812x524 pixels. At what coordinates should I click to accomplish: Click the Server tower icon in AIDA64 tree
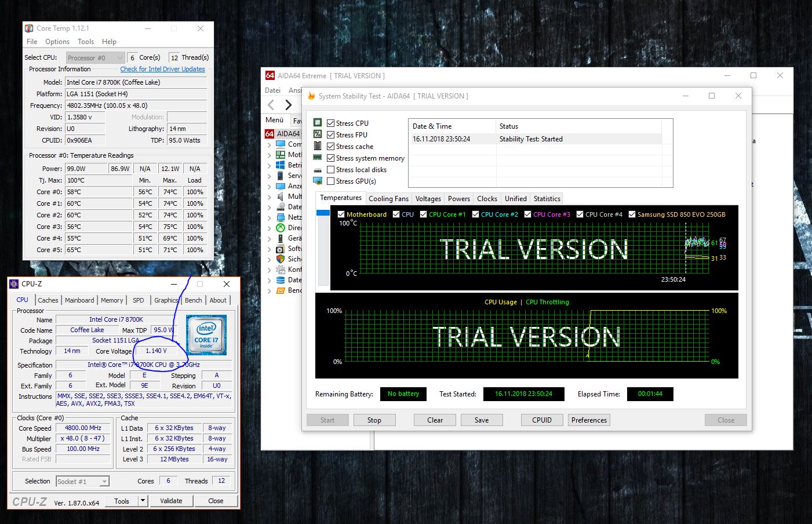pos(281,176)
